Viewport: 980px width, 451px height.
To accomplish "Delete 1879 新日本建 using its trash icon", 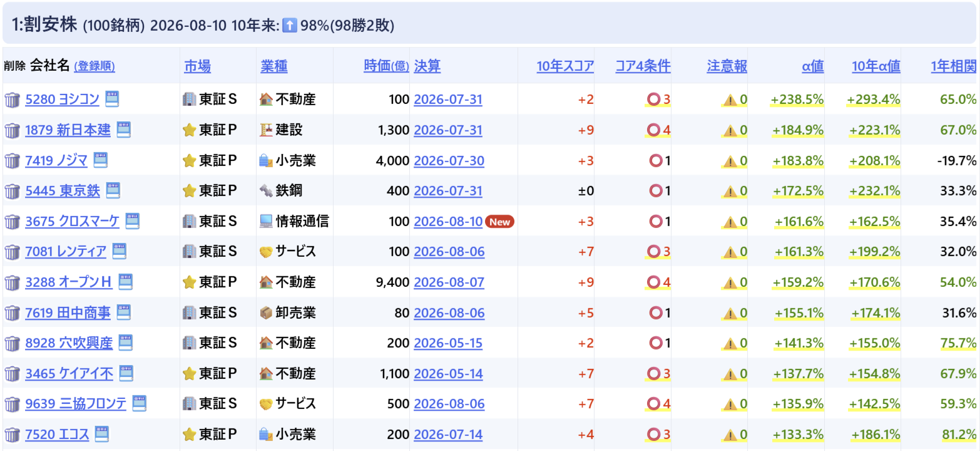I will point(13,130).
